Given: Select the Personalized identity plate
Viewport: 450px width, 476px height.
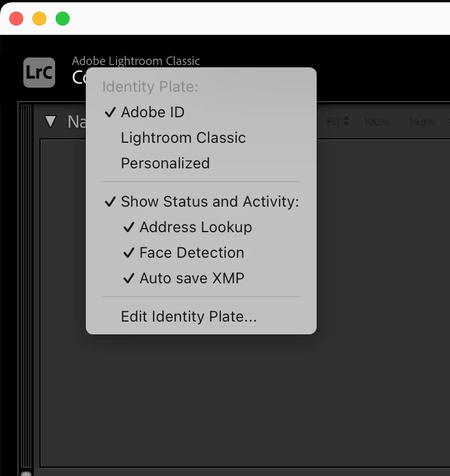Looking at the screenshot, I should point(201,163).
